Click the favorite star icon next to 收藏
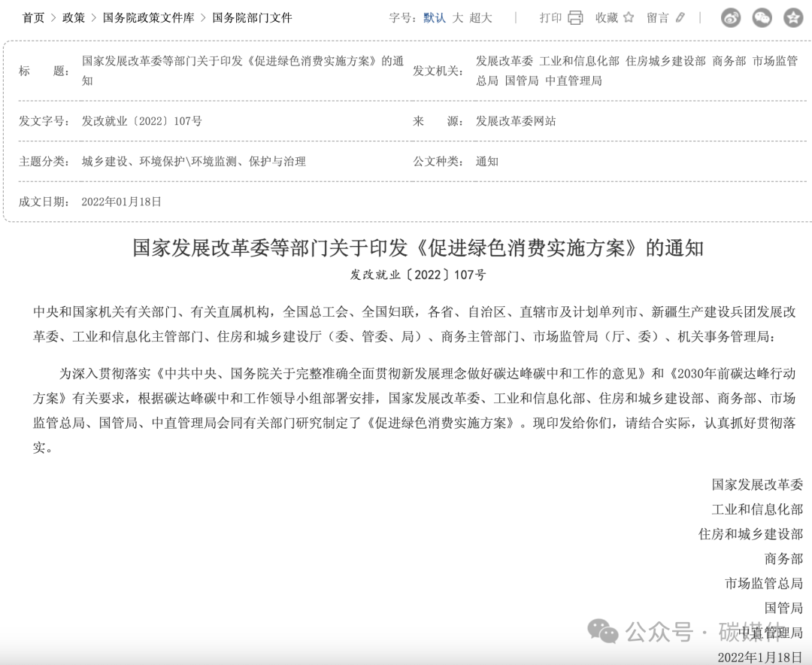Screen dimensions: 812x665 click(x=629, y=17)
